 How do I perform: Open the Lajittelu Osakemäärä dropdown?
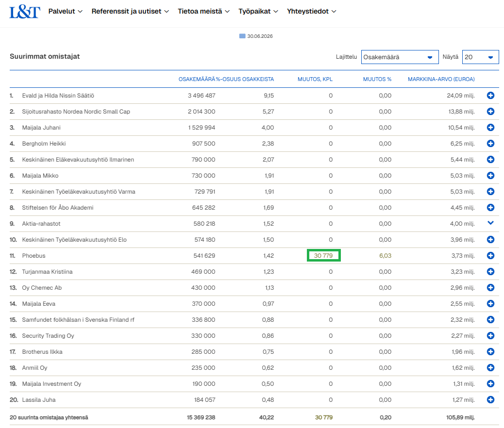tap(400, 57)
